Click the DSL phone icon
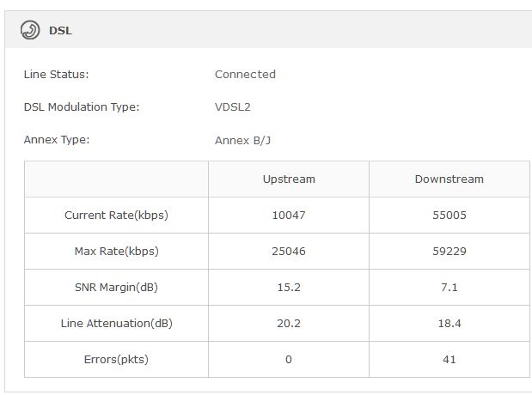532x395 pixels. pyautogui.click(x=30, y=30)
